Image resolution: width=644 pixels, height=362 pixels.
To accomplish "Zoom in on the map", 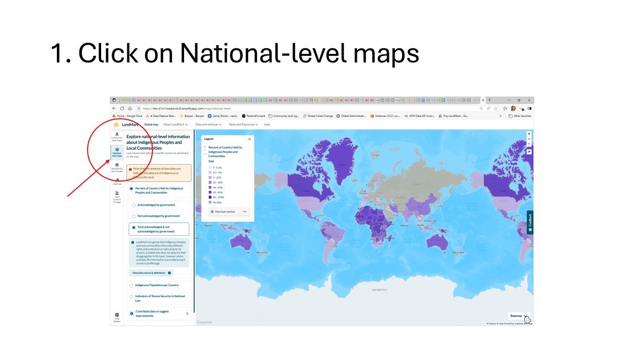I will (x=529, y=134).
